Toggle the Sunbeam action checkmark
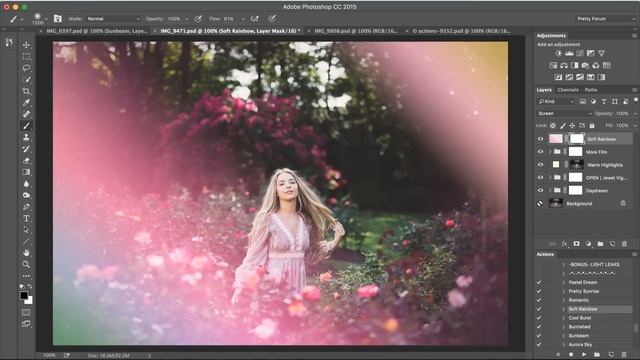 (x=539, y=336)
